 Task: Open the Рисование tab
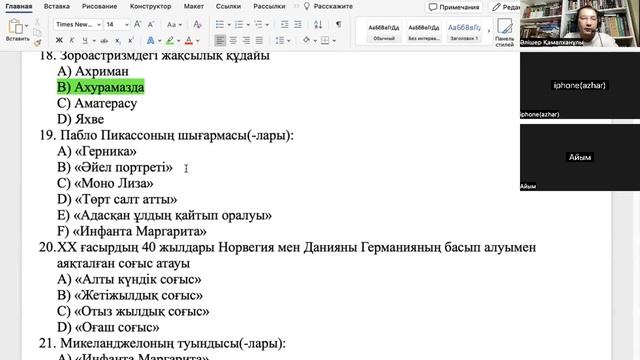pos(99,6)
